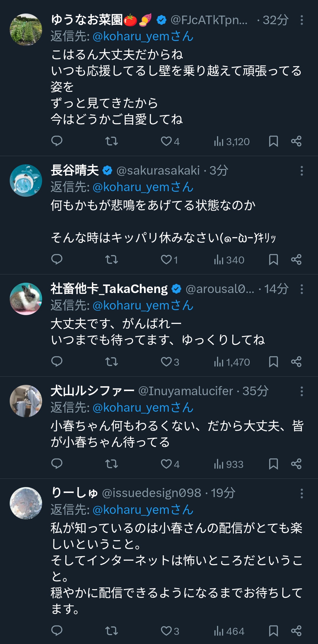318x644 pixels.
Task: Reply to ゆうなお菜園's tweet
Action: tap(57, 141)
